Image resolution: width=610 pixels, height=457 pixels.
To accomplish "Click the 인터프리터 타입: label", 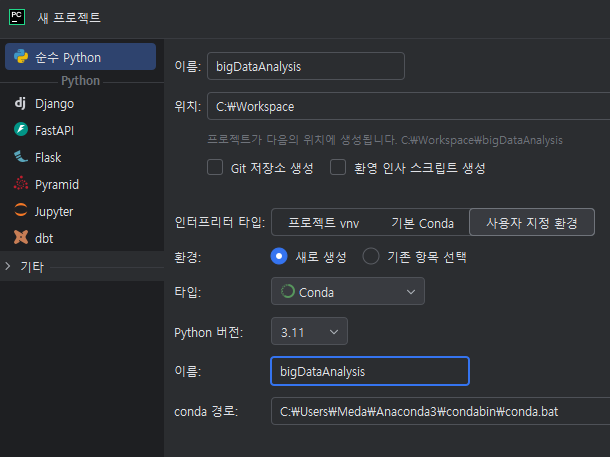I will 220,222.
